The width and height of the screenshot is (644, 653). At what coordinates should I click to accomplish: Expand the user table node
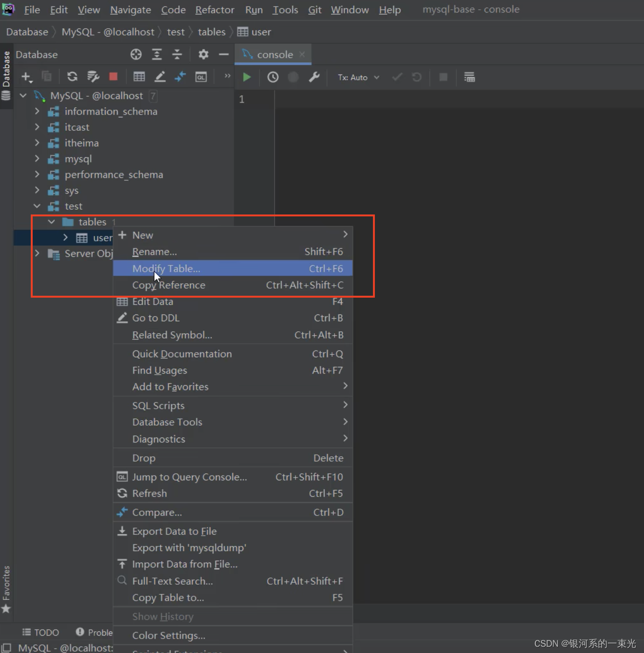pyautogui.click(x=65, y=238)
